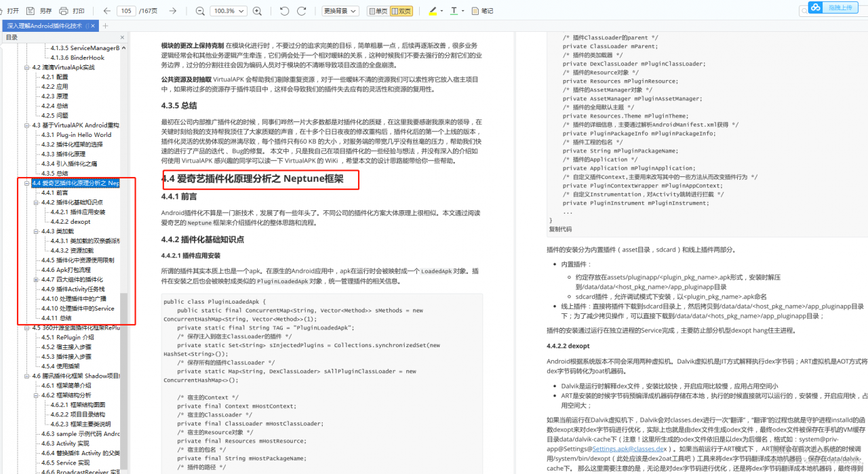This screenshot has height=474, width=868.
Task: Collapse the 4.5 360开源 RePlugin node
Action: [27, 328]
